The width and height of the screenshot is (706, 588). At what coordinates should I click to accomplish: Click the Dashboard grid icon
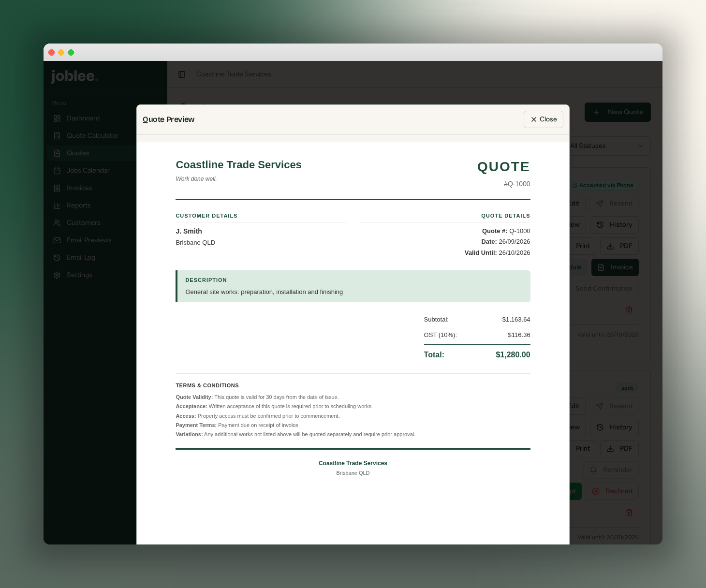(x=57, y=118)
